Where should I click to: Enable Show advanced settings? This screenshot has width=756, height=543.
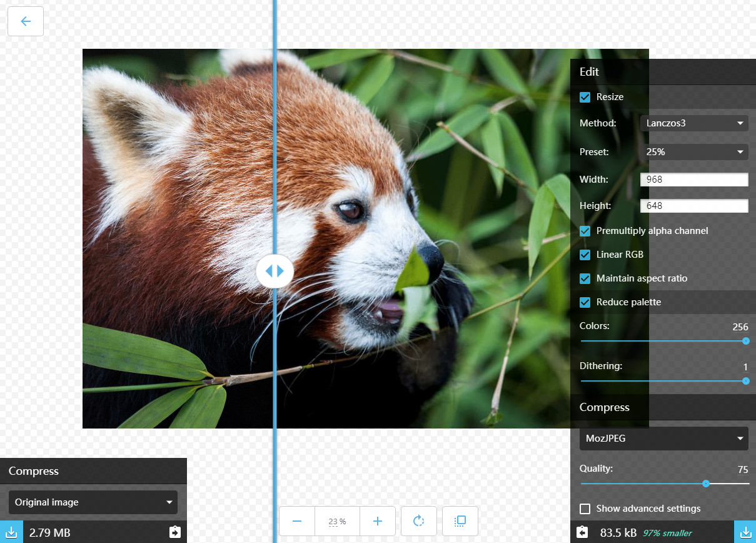(x=585, y=509)
